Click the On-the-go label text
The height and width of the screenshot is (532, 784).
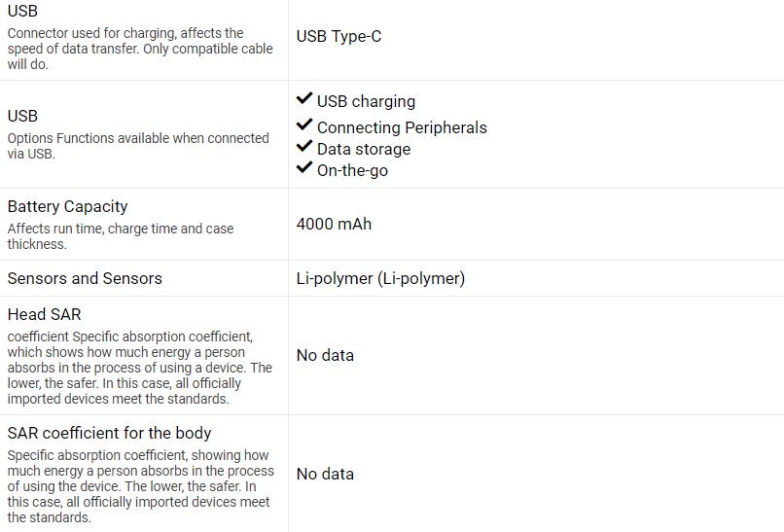[353, 170]
